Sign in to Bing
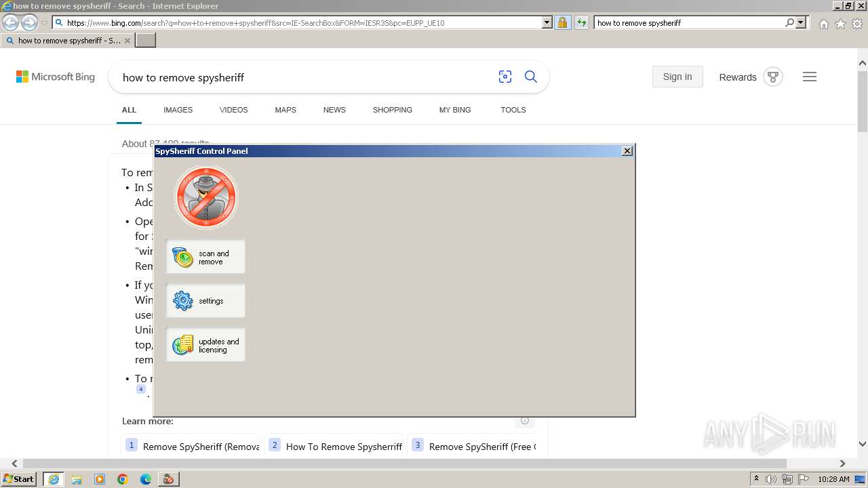868x488 pixels. [677, 77]
